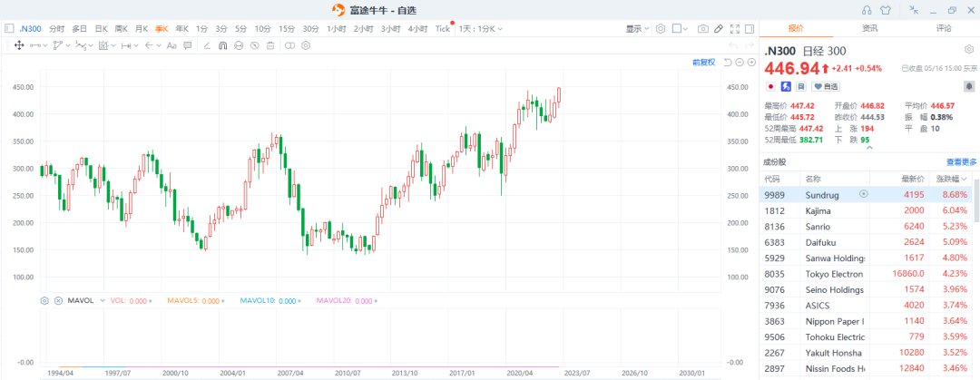
Task: Switch chart to 月K view
Action: 142,28
